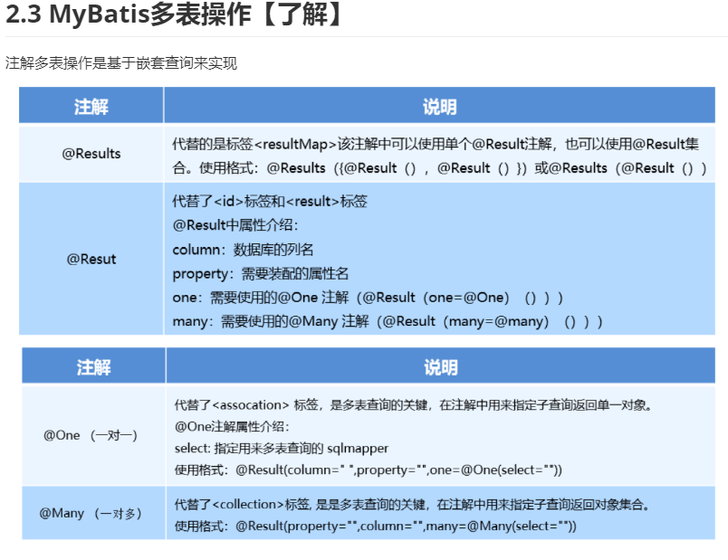Click the line "column: 数据库的列名"
The height and width of the screenshot is (560, 728).
click(243, 250)
